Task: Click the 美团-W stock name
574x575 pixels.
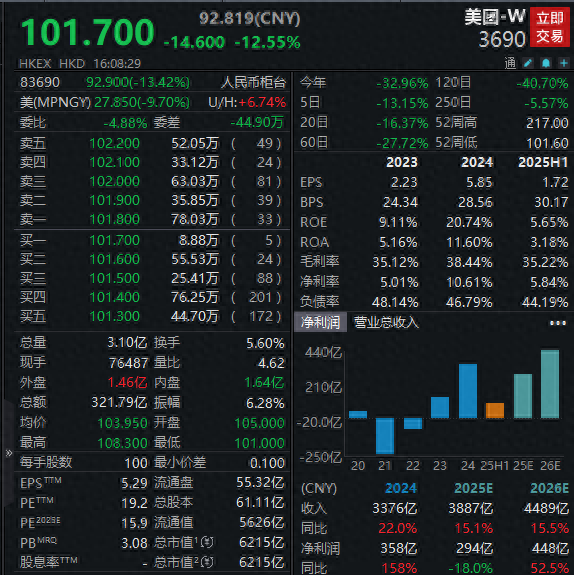Action: click(494, 17)
